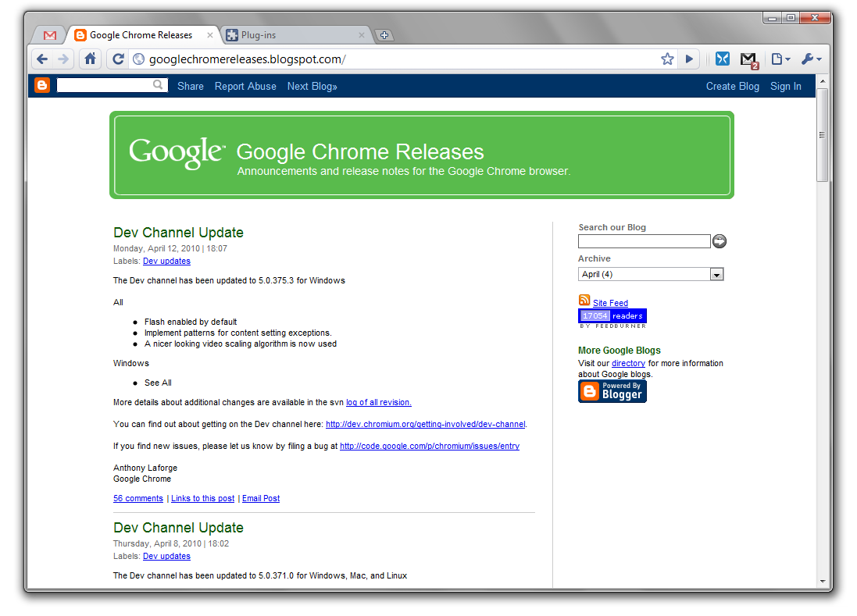Viewport: 857px width, 616px height.
Task: Open the '56 comments' link
Action: (x=138, y=498)
